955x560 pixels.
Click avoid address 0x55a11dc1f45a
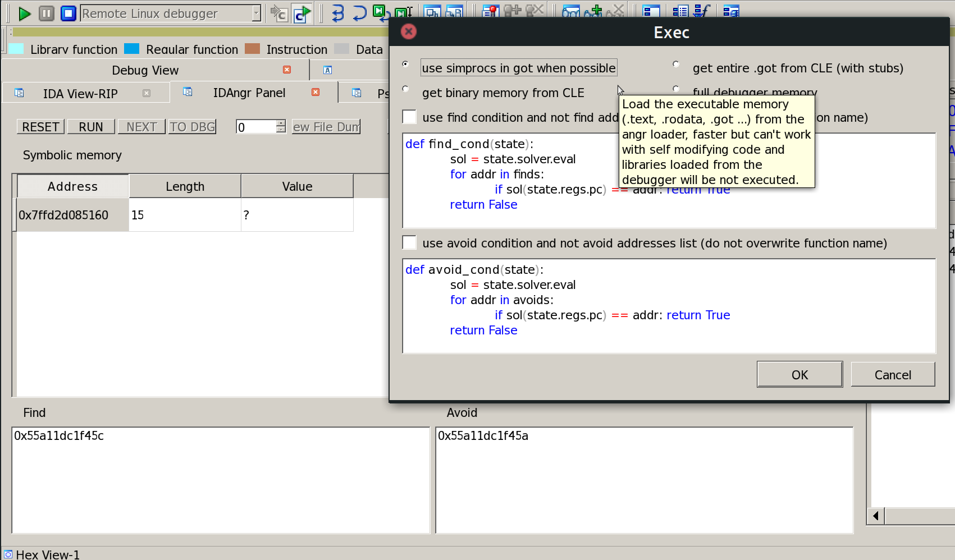tap(483, 435)
